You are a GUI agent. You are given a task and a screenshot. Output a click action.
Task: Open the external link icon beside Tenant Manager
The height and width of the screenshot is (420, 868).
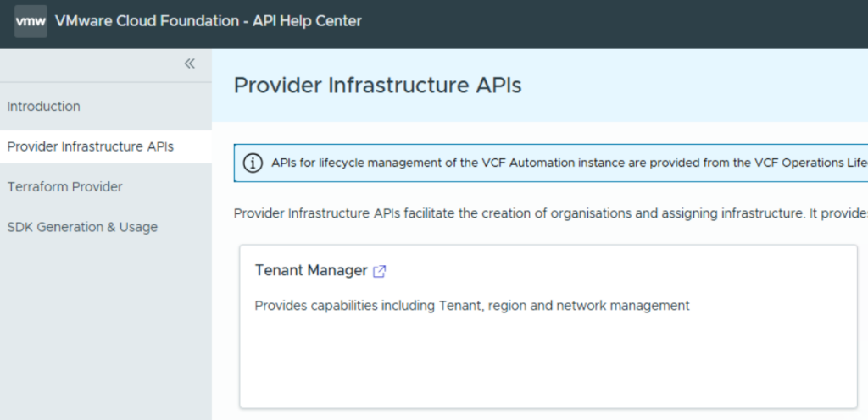pyautogui.click(x=380, y=271)
